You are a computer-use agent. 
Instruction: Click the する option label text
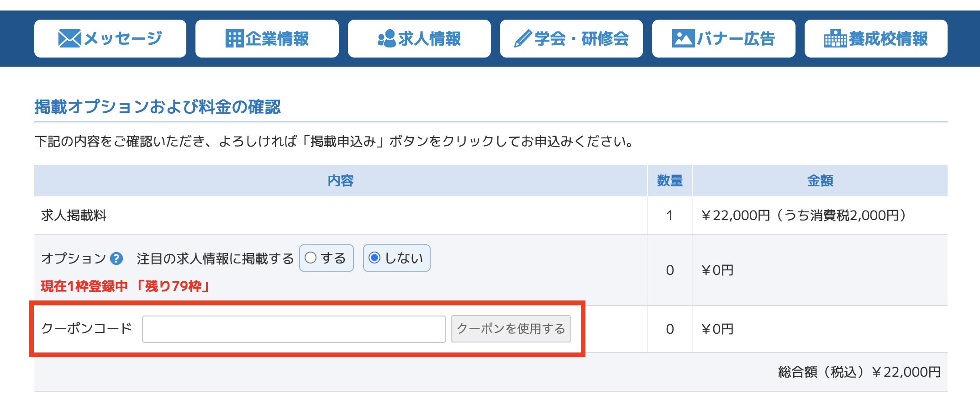pos(333,258)
